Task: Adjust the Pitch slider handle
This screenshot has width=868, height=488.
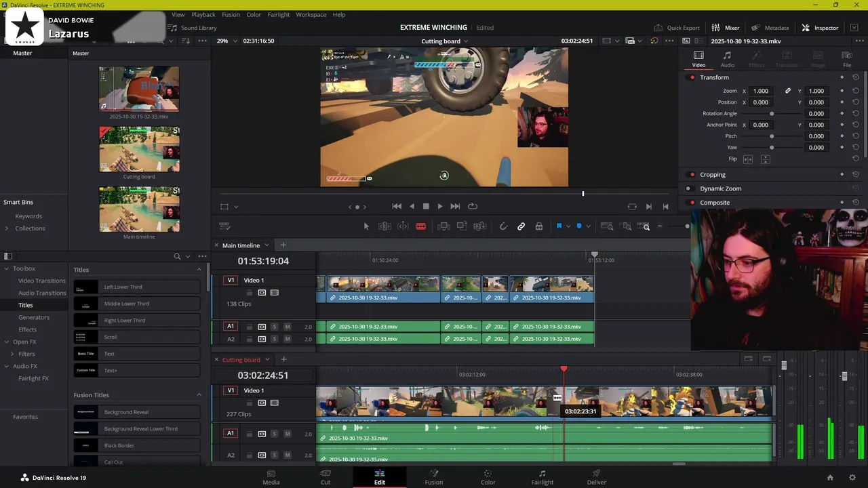Action: pos(772,136)
